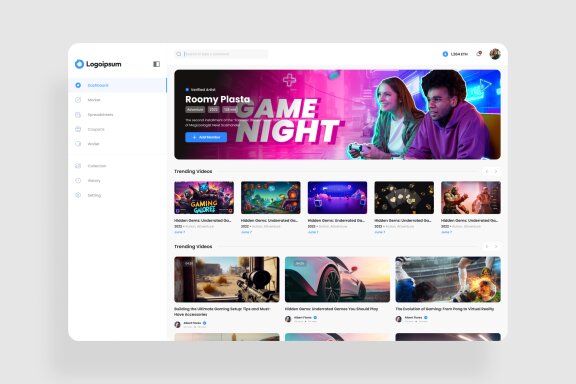Go to next items in upper Trending Videos
Viewport: 576px width, 384px height.
(x=496, y=172)
